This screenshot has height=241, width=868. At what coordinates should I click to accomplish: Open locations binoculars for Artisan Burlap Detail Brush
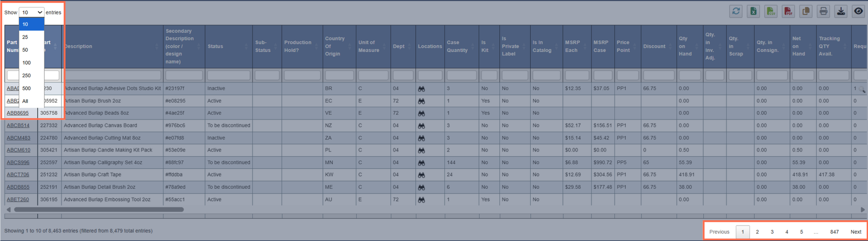421,187
